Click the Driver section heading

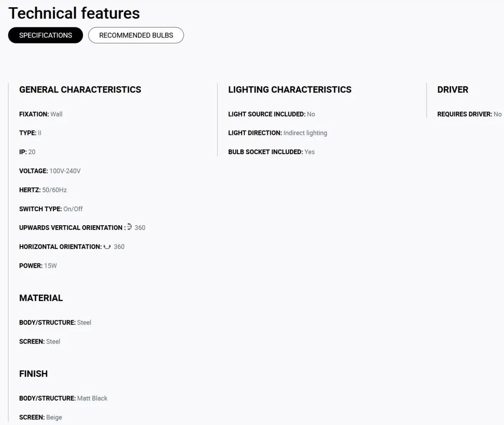[453, 89]
